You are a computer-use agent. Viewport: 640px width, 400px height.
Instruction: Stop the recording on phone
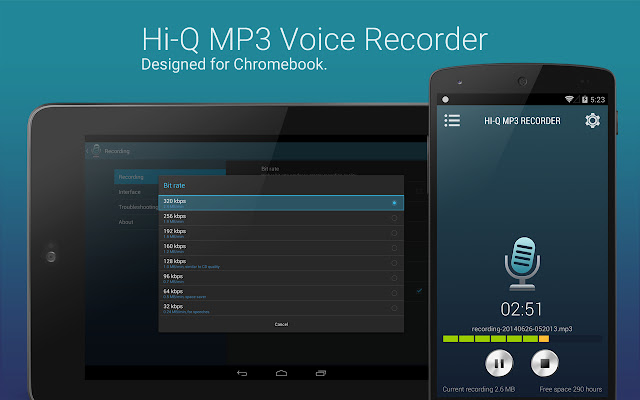pos(544,363)
